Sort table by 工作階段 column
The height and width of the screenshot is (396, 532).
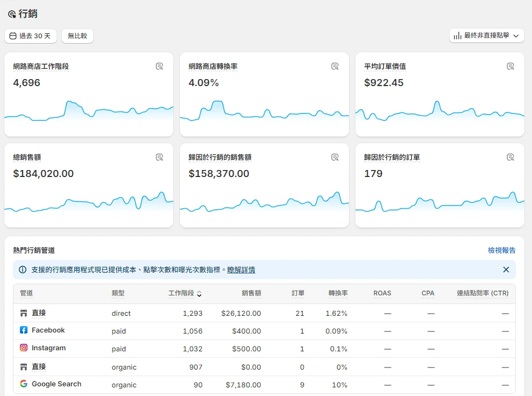pos(185,293)
